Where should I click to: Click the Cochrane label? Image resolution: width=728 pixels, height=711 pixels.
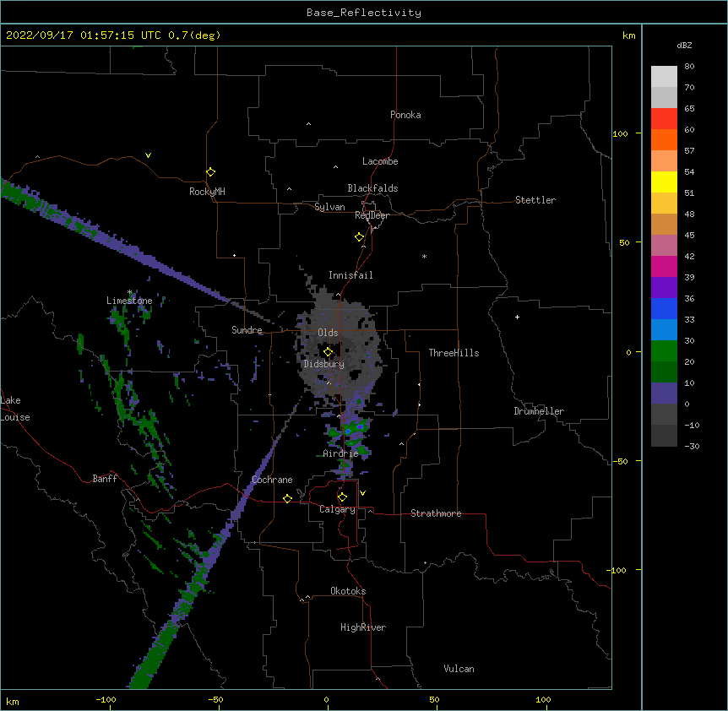272,480
